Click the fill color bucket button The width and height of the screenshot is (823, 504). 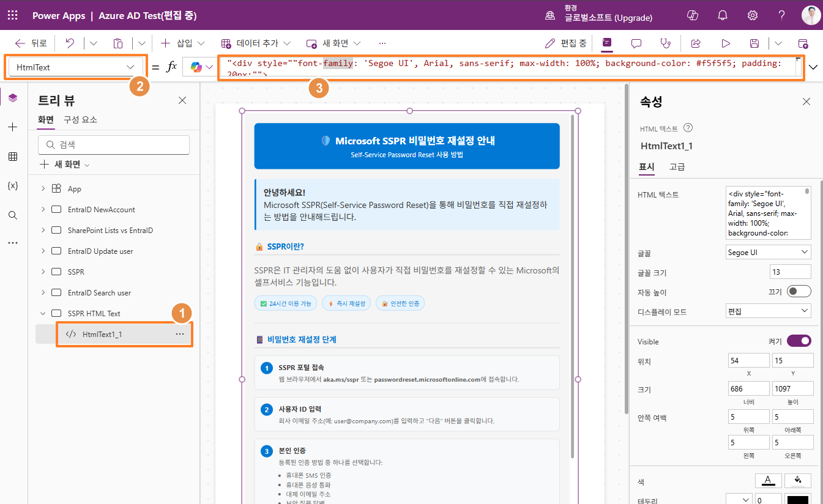[x=798, y=480]
